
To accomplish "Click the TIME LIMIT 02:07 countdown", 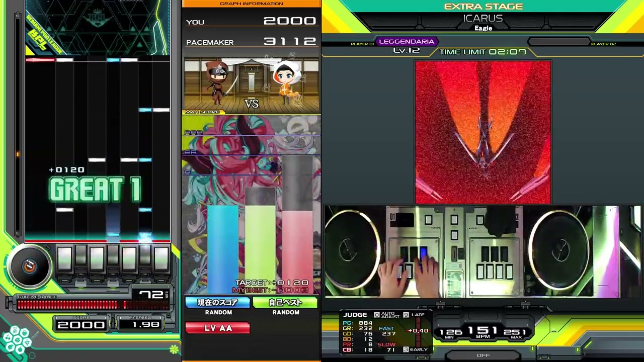I will [483, 52].
